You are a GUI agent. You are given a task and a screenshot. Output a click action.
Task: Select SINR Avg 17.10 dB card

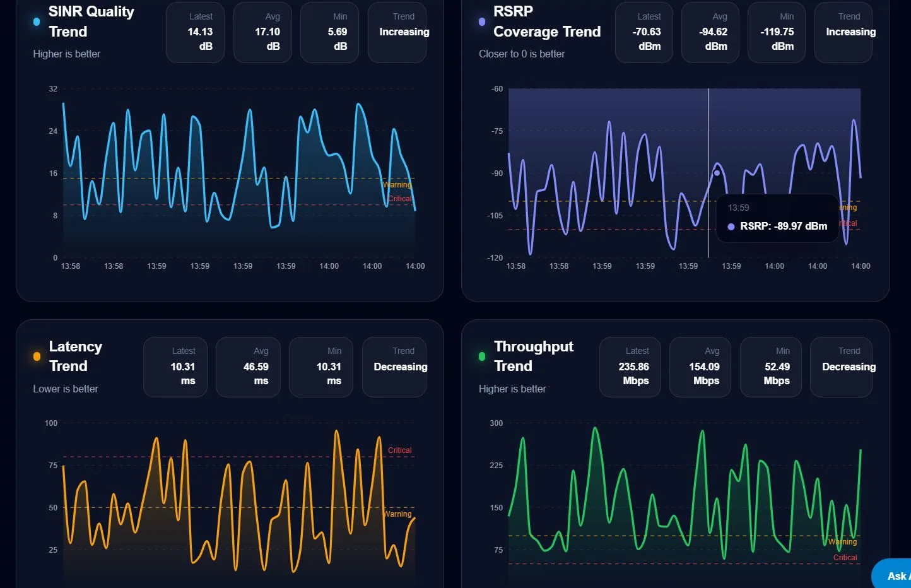click(x=262, y=32)
